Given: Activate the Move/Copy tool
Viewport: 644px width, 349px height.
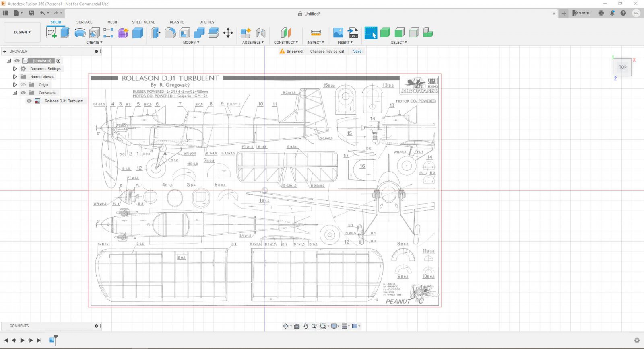Looking at the screenshot, I should click(228, 33).
